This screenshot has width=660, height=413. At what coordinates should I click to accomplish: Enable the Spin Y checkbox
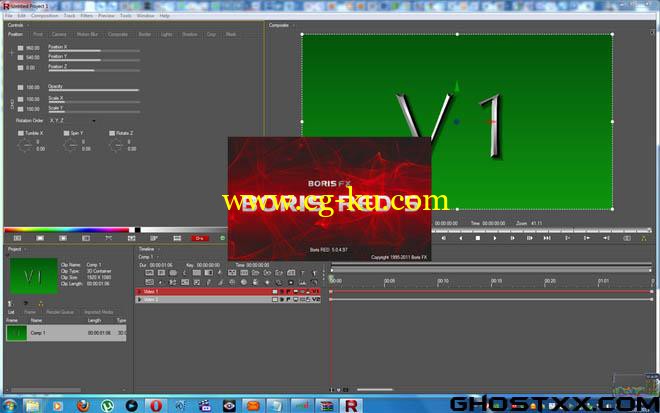coord(66,133)
